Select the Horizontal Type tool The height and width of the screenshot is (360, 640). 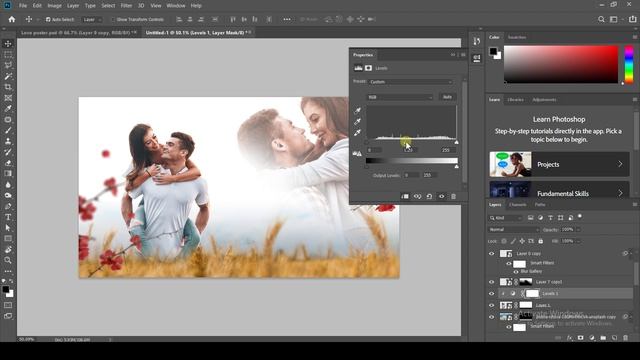coord(8,217)
